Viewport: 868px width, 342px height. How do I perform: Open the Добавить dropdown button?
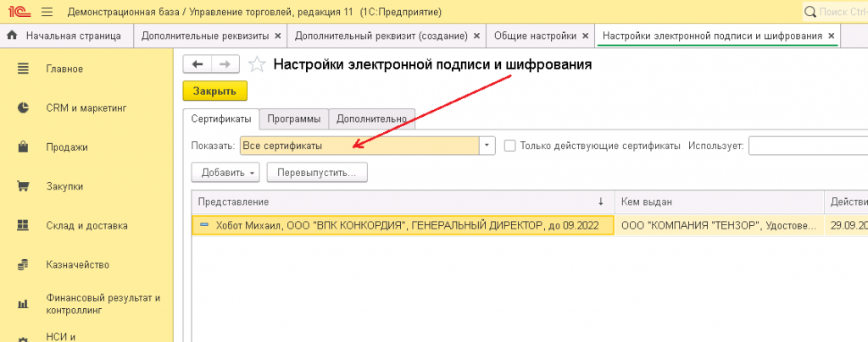[x=227, y=173]
